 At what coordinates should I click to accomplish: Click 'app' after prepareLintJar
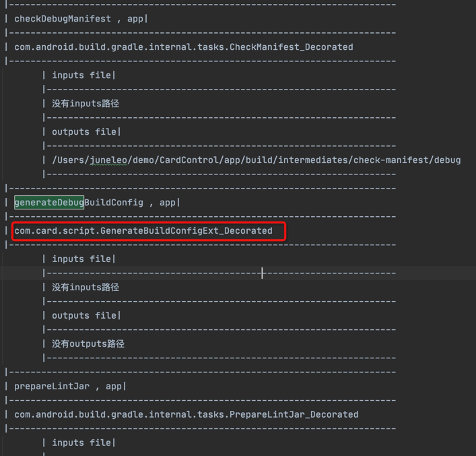114,387
